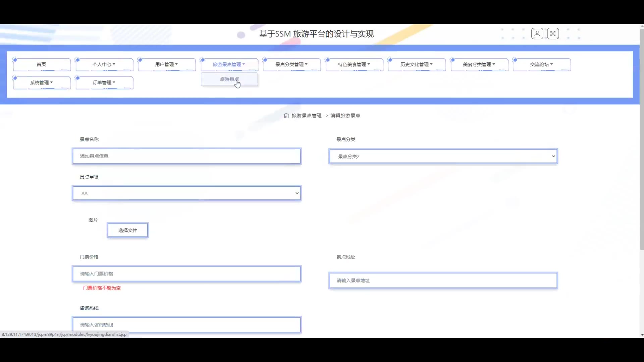Image resolution: width=644 pixels, height=362 pixels.
Task: Focus the 景点地址 input field
Action: click(x=443, y=281)
